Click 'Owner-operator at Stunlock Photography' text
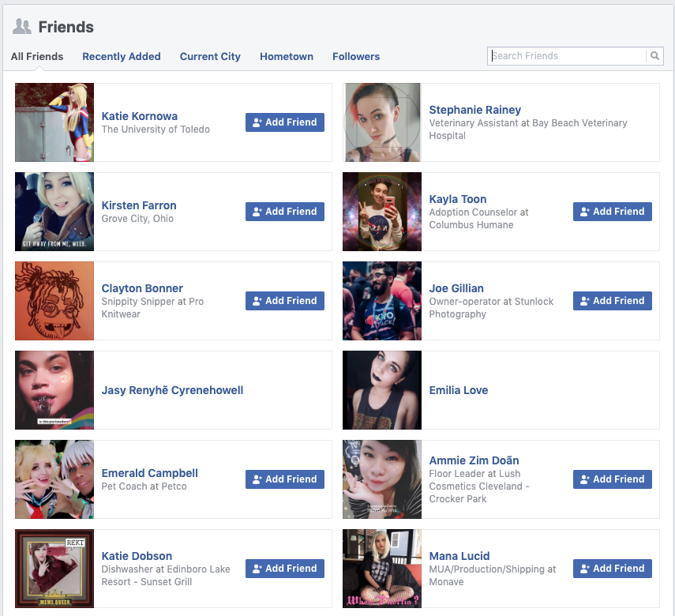Viewport: 675px width, 616px height. 491,307
